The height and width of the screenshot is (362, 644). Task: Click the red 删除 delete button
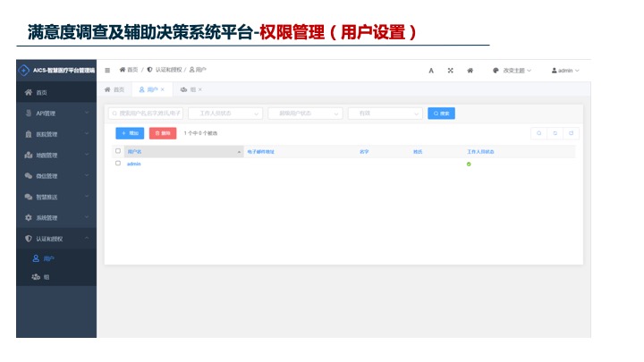163,133
